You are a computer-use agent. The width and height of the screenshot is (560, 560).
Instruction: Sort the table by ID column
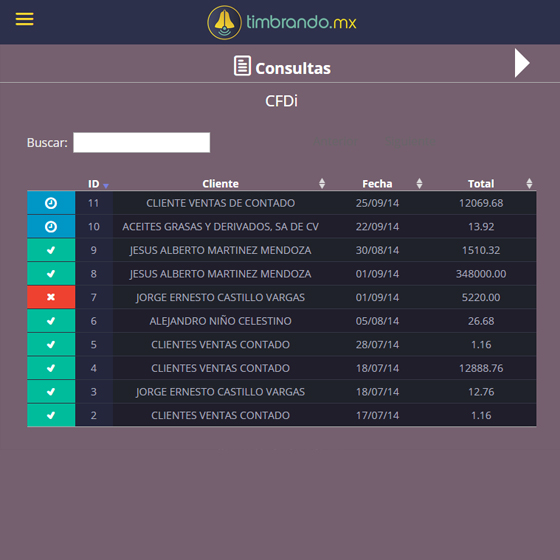tap(98, 184)
